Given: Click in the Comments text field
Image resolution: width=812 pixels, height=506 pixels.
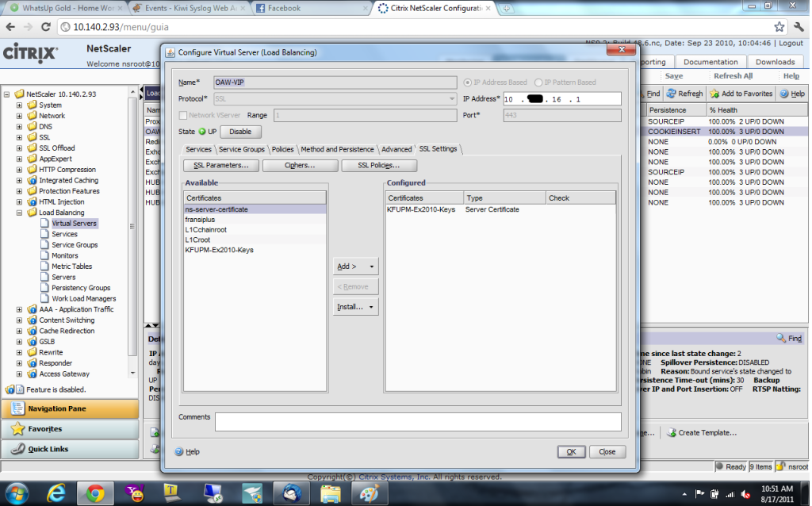Looking at the screenshot, I should coord(418,422).
